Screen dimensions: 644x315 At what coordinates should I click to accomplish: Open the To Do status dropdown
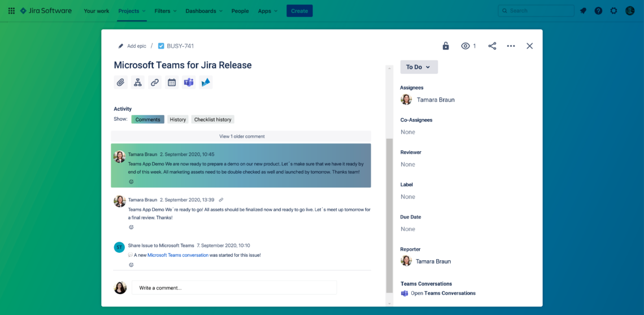(x=419, y=67)
